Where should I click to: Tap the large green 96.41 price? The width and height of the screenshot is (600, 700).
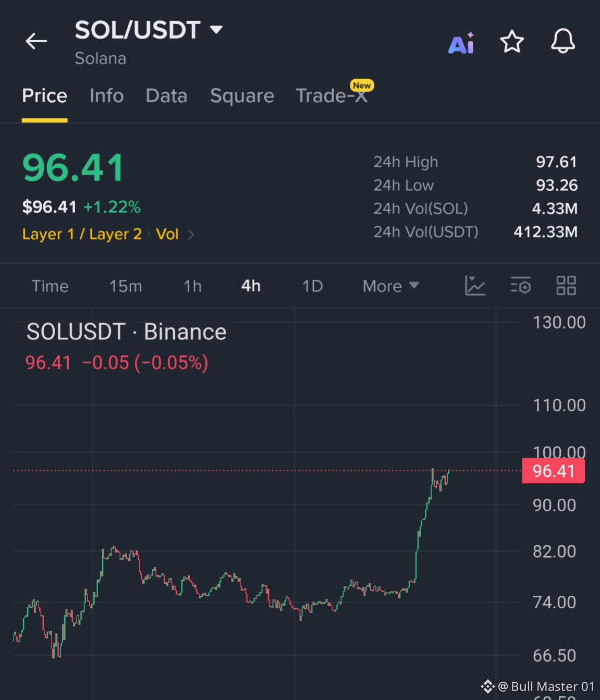(73, 168)
